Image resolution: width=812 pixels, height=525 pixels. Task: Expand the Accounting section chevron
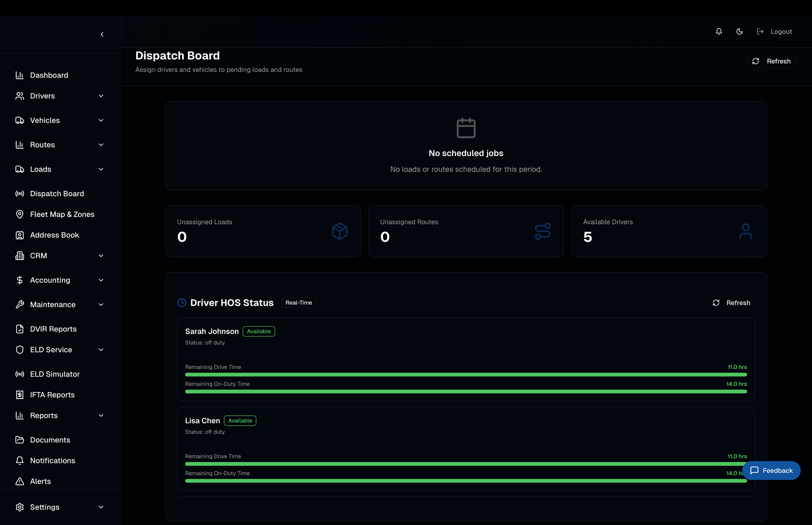point(101,280)
